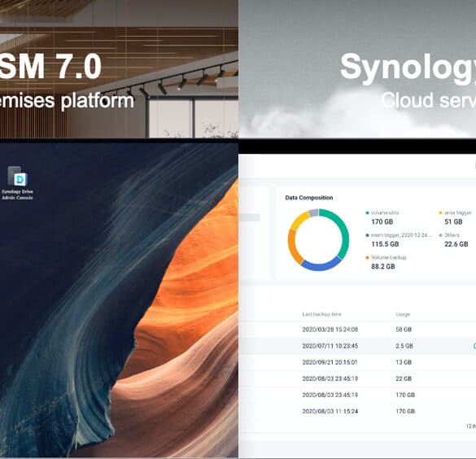
Task: Click the 'Data Composition' heading
Action: coord(309,198)
